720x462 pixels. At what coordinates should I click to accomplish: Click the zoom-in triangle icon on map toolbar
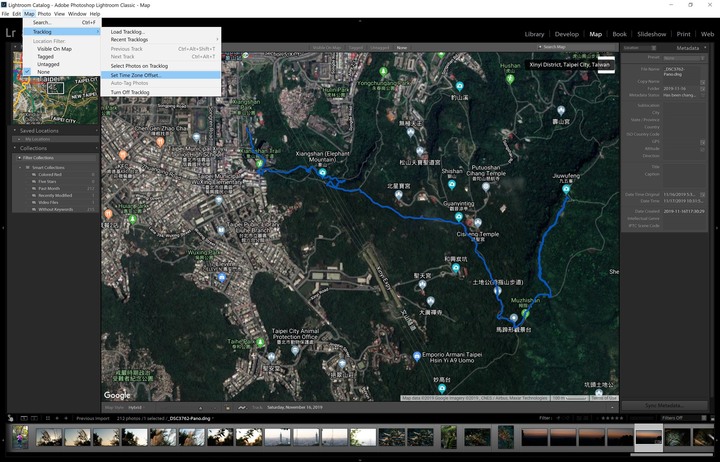[x=200, y=407]
